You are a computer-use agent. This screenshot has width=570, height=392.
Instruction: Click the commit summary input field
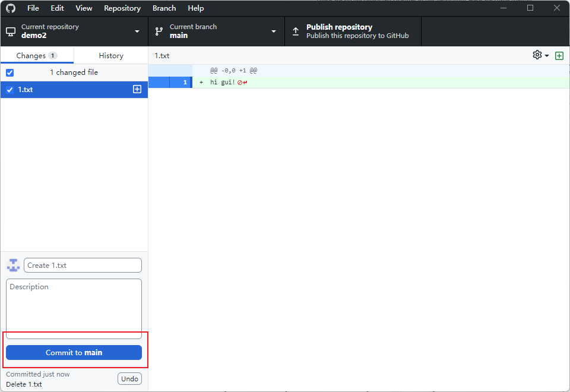click(x=83, y=265)
